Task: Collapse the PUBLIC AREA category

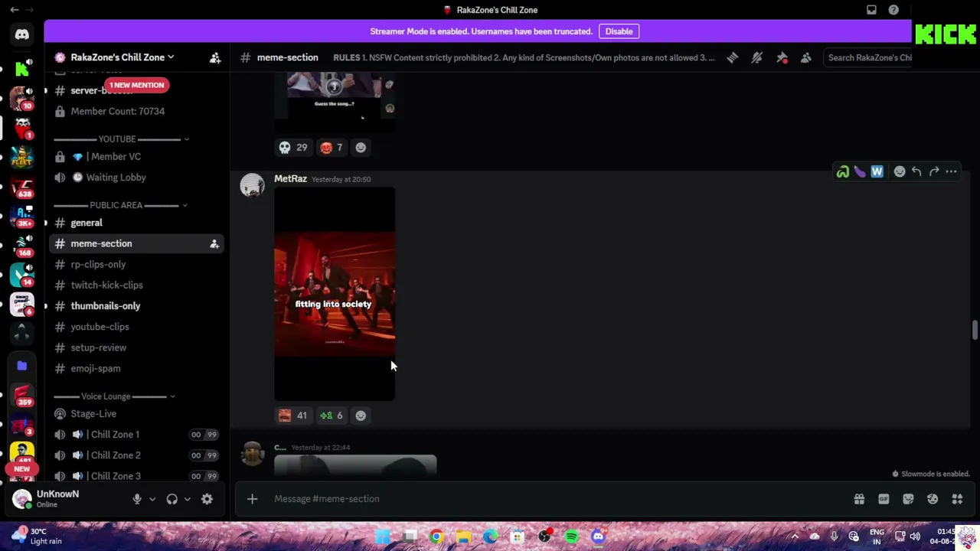Action: pos(121,205)
